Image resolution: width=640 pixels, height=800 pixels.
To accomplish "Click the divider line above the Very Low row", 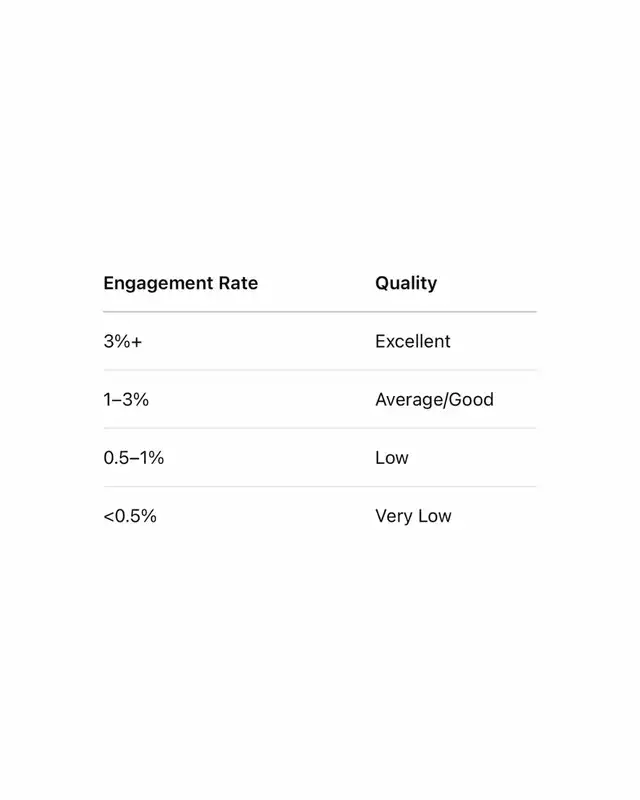I will (320, 486).
